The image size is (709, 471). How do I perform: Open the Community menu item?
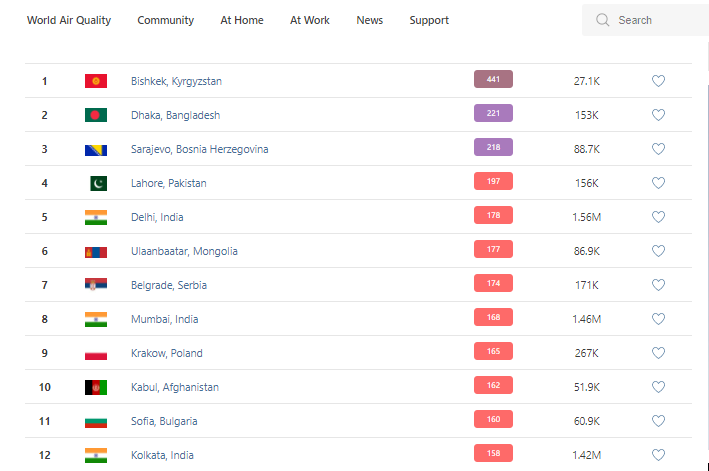pyautogui.click(x=166, y=20)
